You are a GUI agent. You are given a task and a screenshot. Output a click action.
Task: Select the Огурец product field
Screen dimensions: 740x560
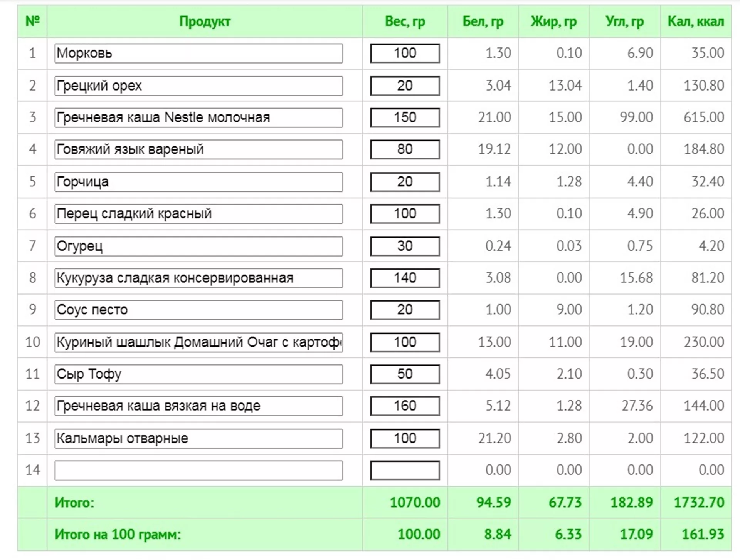click(x=198, y=246)
